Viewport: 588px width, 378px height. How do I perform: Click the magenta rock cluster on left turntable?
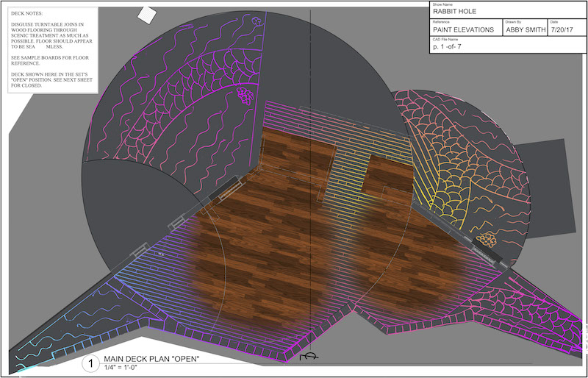click(243, 94)
